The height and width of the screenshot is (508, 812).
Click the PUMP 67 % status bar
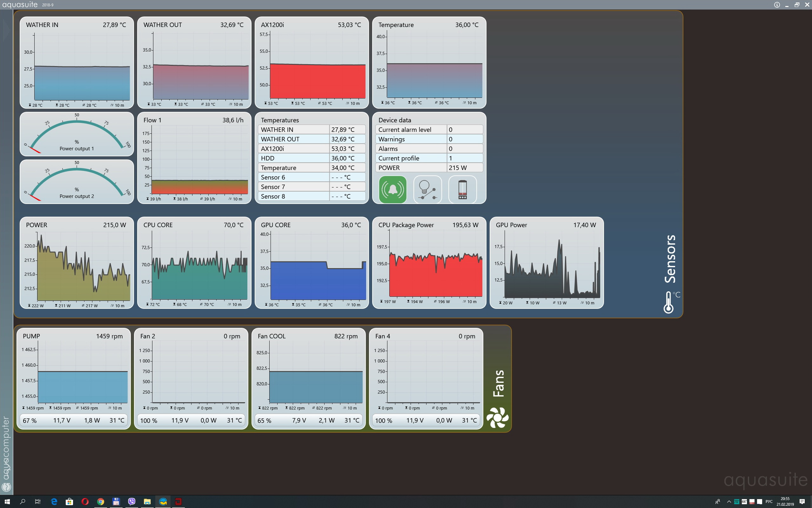(x=74, y=420)
